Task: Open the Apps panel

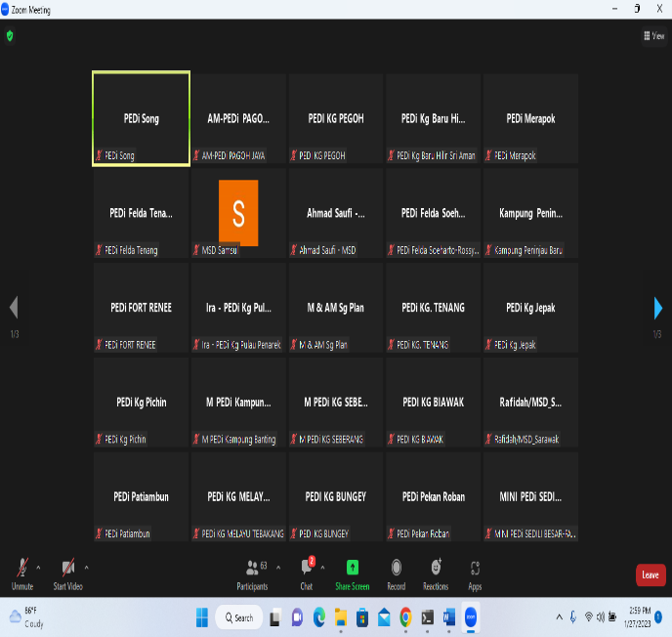Action: [x=475, y=572]
